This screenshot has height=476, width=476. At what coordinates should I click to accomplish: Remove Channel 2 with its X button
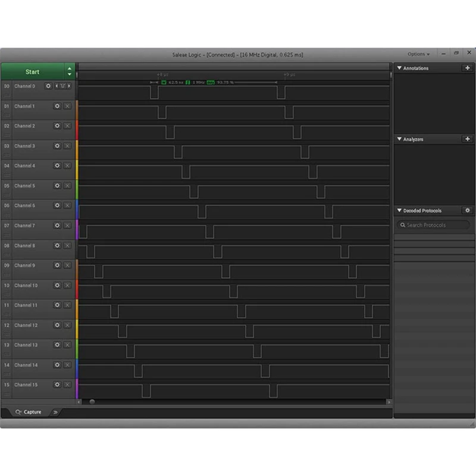pyautogui.click(x=67, y=126)
